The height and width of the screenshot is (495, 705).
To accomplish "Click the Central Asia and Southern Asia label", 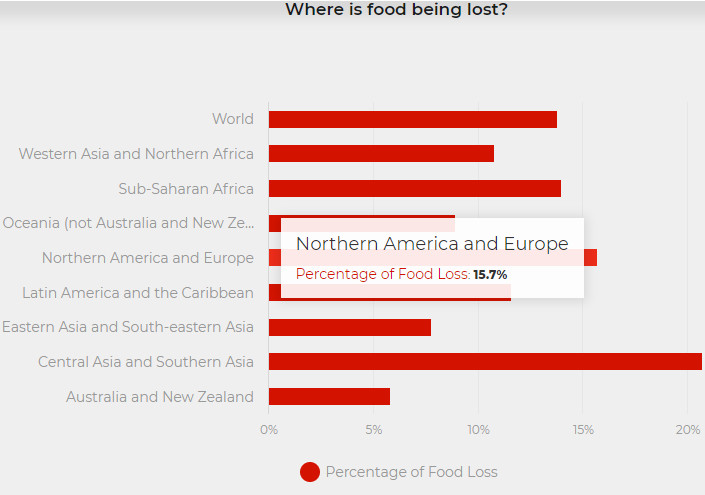I will (x=146, y=362).
